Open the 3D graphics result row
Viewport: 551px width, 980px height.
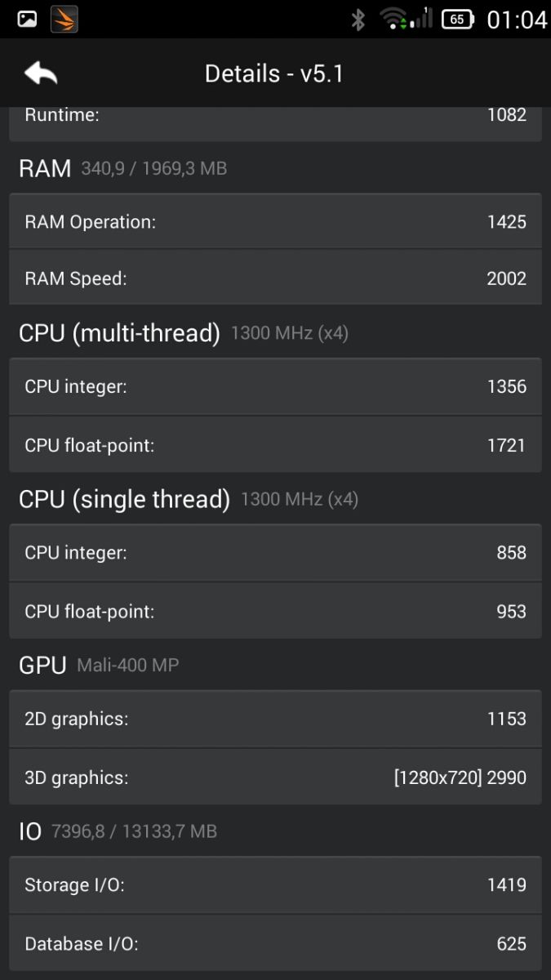point(275,777)
